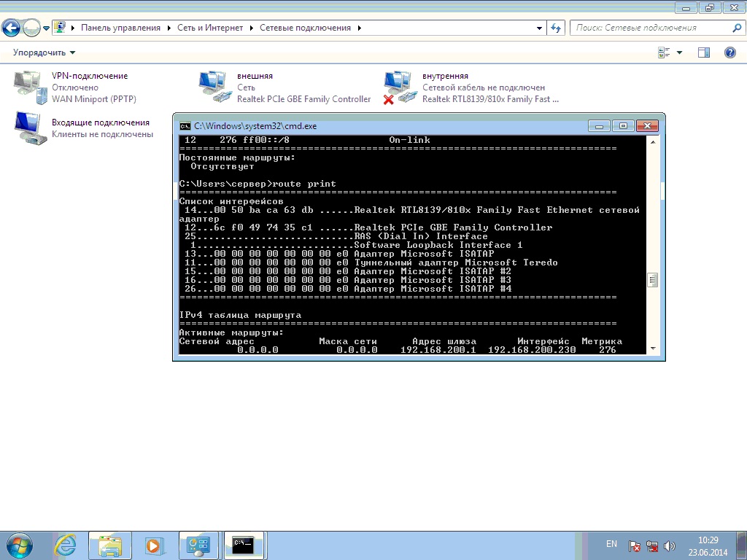This screenshot has width=747, height=560.
Task: Expand the recent pages arrow near navigation buttons
Action: coord(47,28)
